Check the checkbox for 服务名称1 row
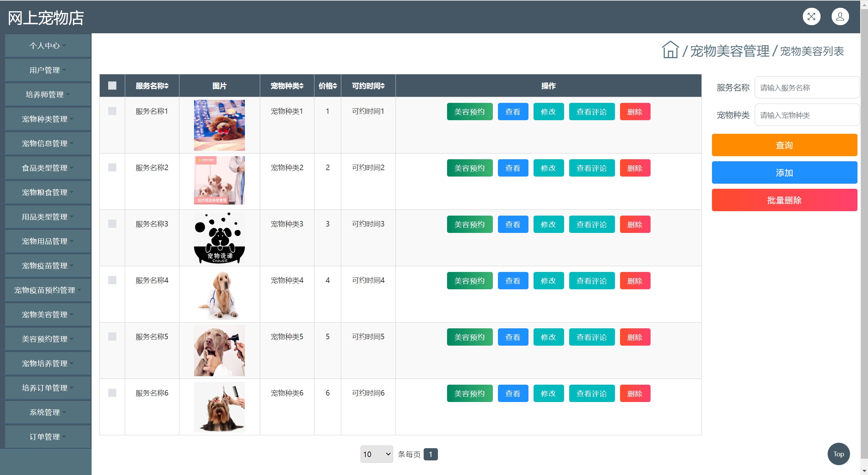 tap(112, 111)
